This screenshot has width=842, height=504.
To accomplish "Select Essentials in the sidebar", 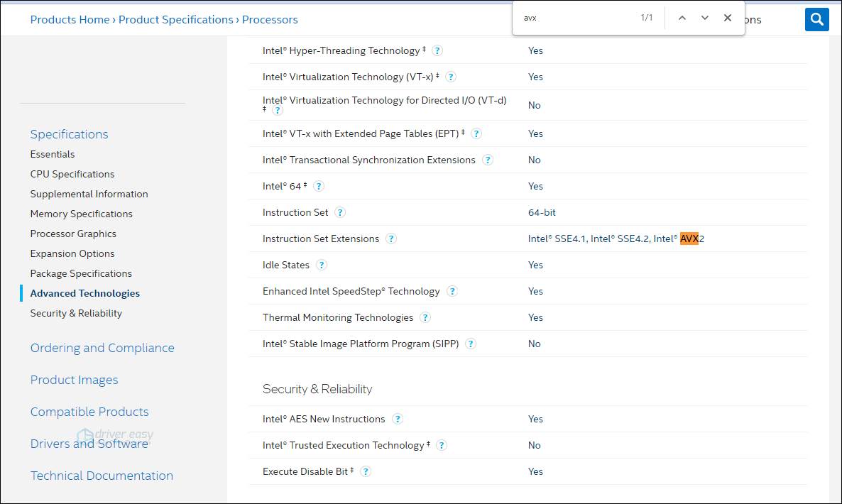I will pos(53,155).
